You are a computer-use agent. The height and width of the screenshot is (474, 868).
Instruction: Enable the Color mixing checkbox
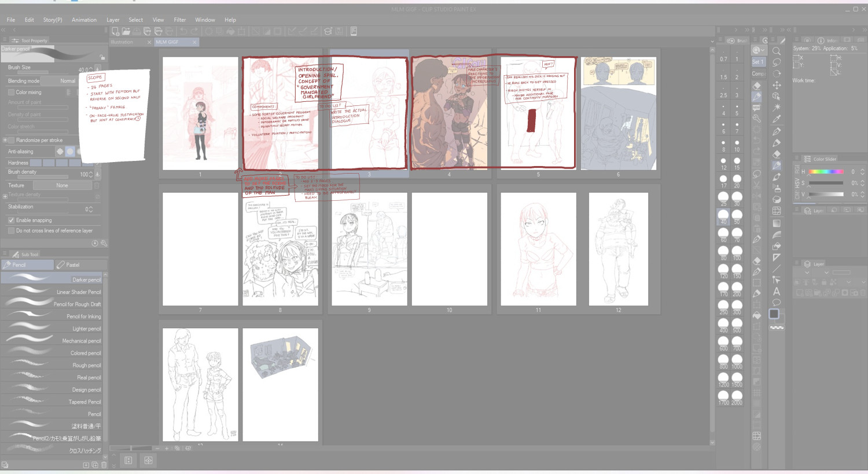(x=11, y=92)
